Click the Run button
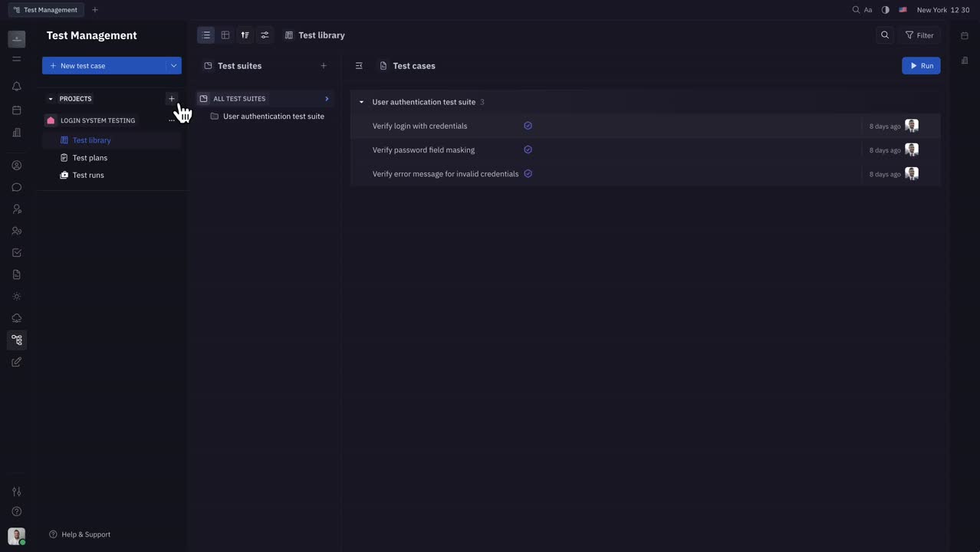The width and height of the screenshot is (980, 552). point(921,66)
